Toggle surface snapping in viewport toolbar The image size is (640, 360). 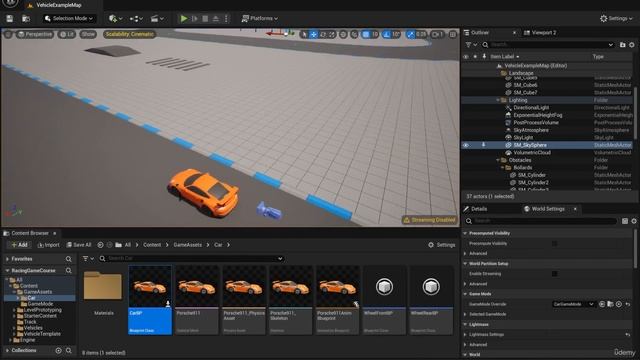coord(354,35)
